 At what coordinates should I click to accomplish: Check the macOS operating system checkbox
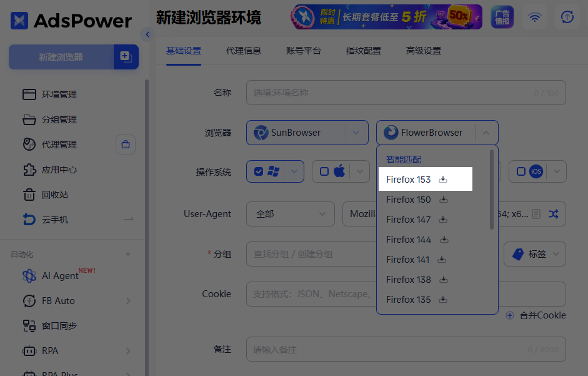point(324,171)
